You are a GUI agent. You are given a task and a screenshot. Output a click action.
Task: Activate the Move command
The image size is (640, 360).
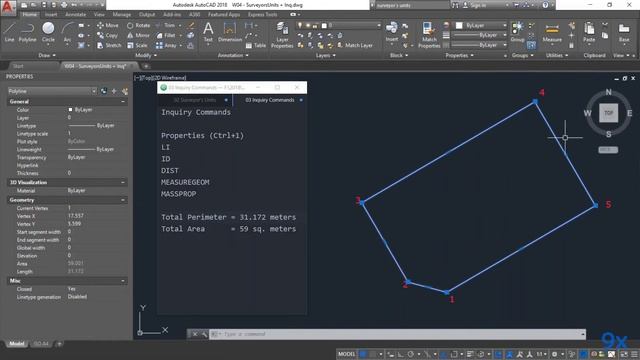pyautogui.click(x=108, y=25)
